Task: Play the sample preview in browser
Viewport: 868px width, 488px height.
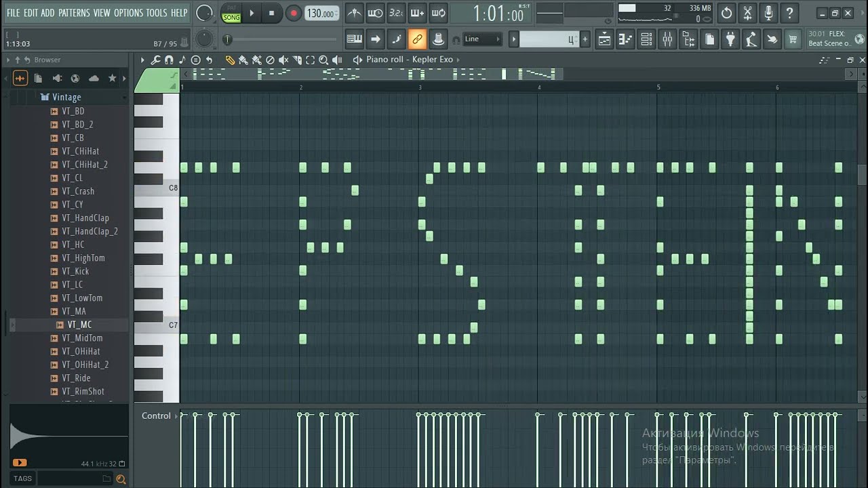Action: click(19, 462)
